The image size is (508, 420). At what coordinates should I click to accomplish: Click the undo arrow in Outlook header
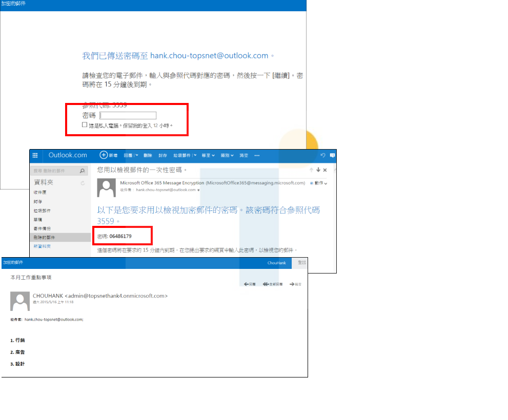tap(322, 155)
